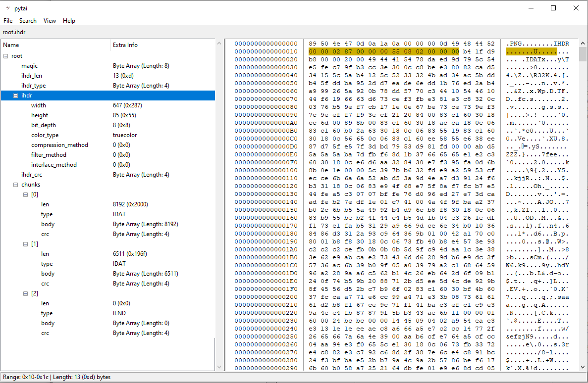
Task: Open the File menu
Action: click(8, 21)
